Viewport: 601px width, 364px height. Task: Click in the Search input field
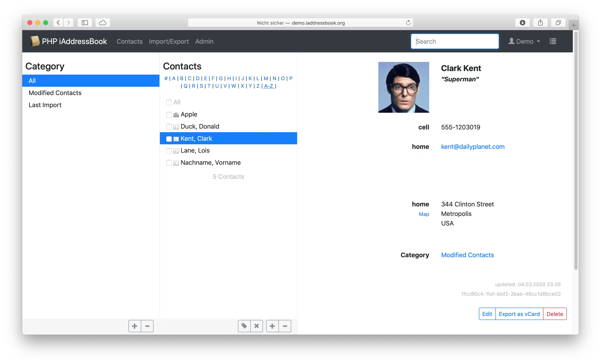point(455,41)
